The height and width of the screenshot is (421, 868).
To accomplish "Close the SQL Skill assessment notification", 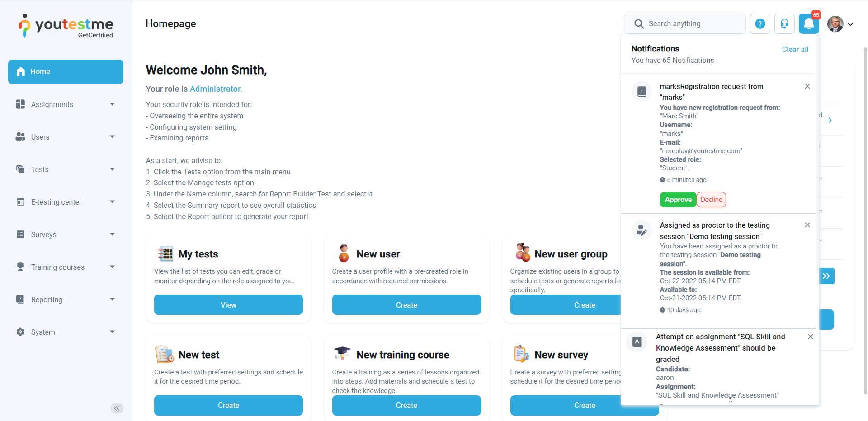I will [810, 337].
